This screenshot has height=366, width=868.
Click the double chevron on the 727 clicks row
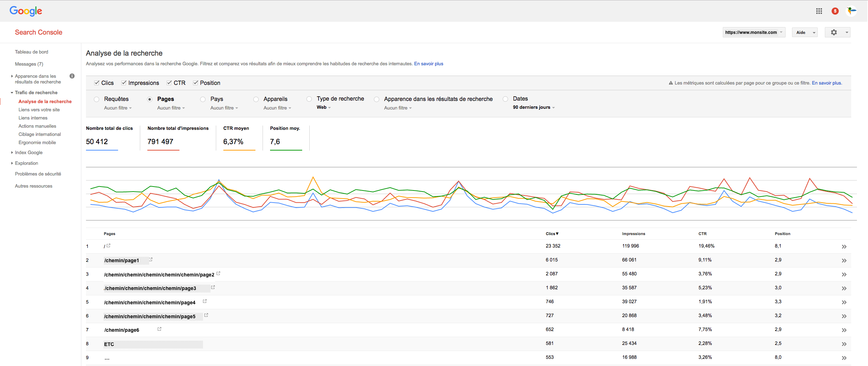tap(844, 316)
